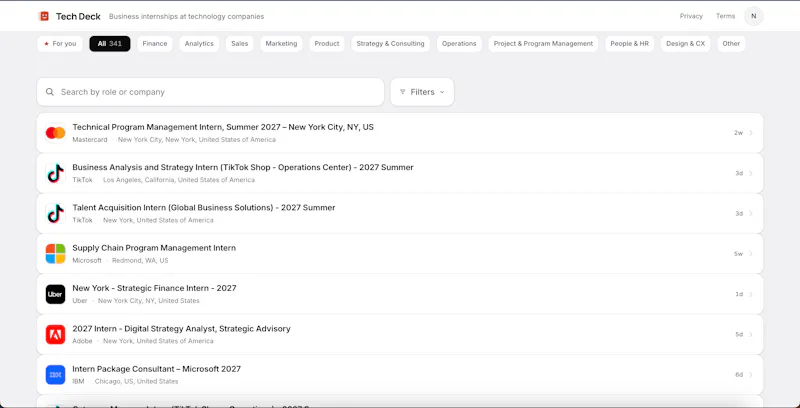
Task: Click the Mastercard company name text
Action: tap(90, 140)
